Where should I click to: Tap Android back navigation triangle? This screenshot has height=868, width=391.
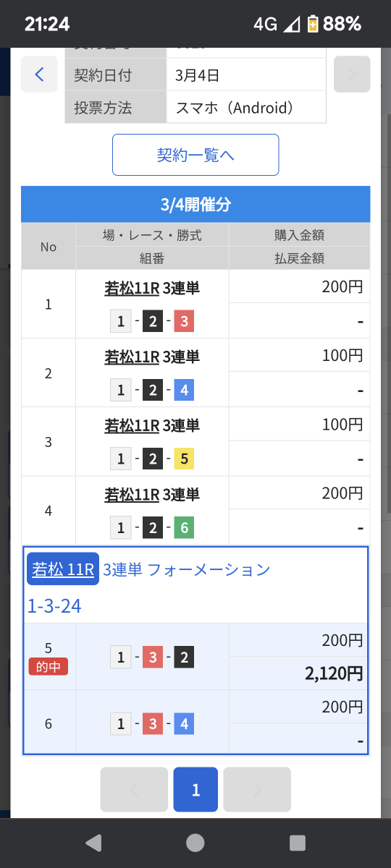point(93,843)
